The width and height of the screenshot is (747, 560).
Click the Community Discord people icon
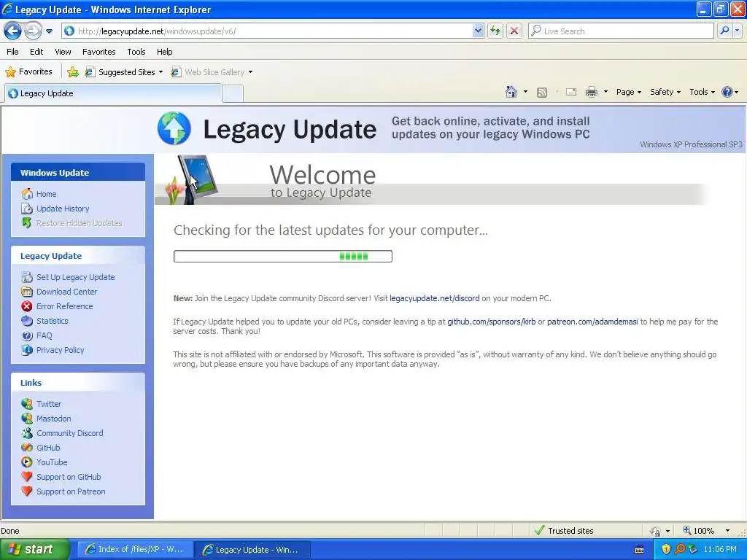click(27, 433)
